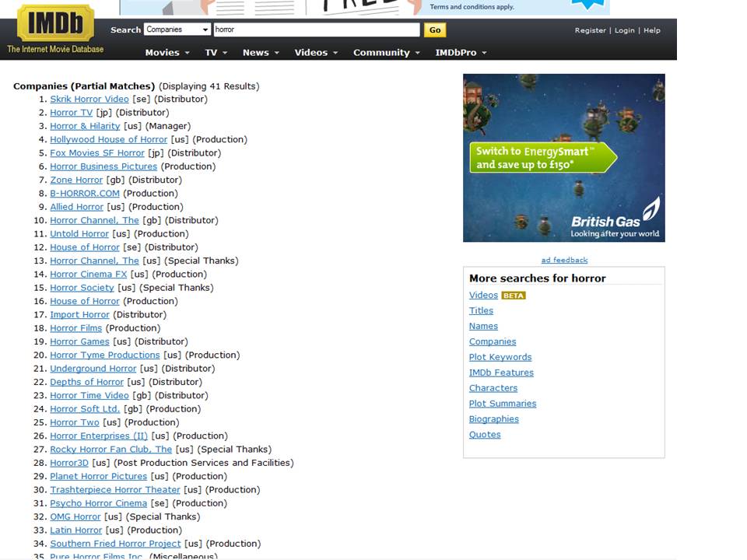Open the IMDbPro menu
Image resolution: width=747 pixels, height=560 pixels.
[461, 52]
